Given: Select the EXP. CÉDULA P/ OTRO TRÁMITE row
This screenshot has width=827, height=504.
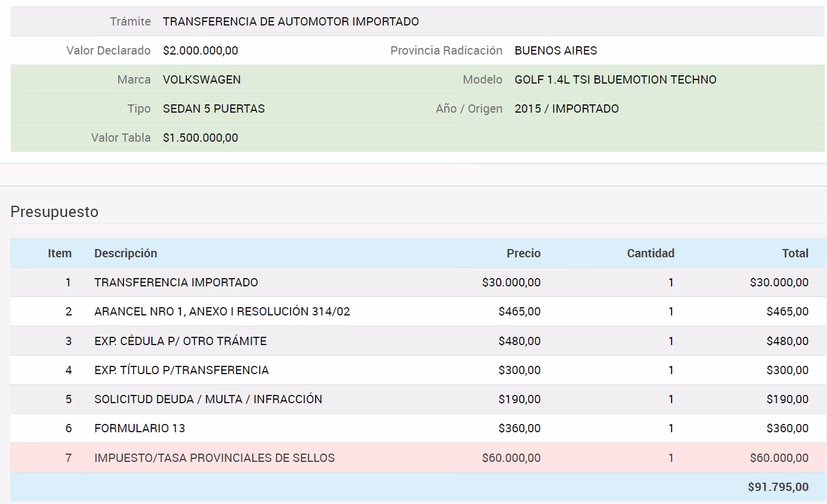Looking at the screenshot, I should (180, 341).
